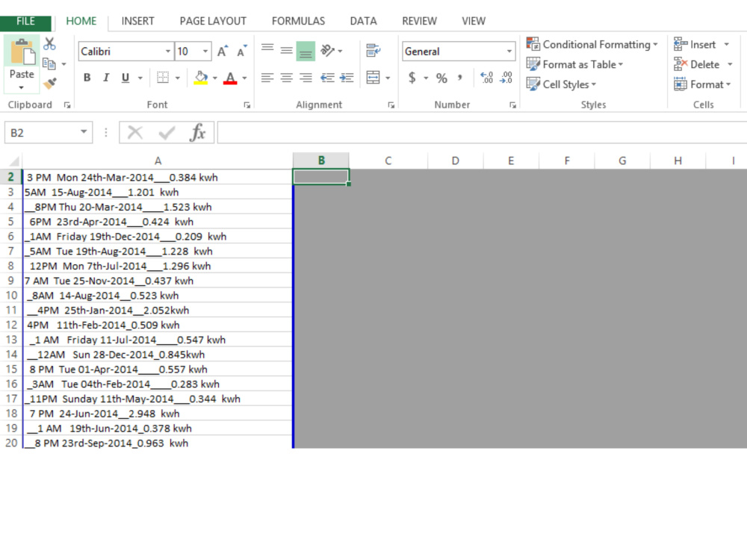
Task: Switch to the PAGE LAYOUT tab
Action: click(213, 22)
